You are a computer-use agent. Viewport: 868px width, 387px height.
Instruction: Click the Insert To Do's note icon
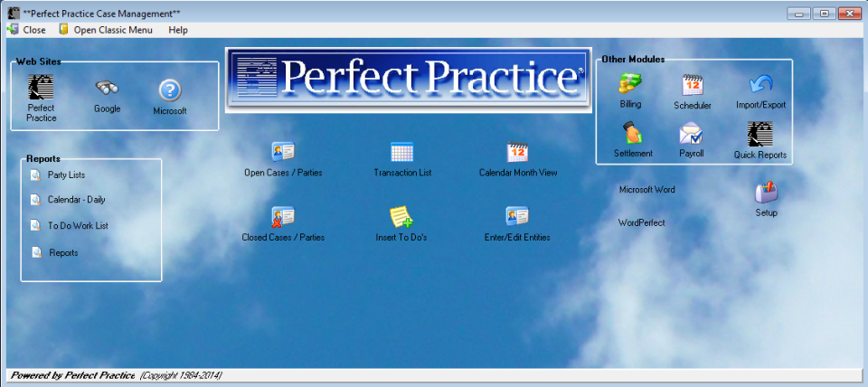401,216
